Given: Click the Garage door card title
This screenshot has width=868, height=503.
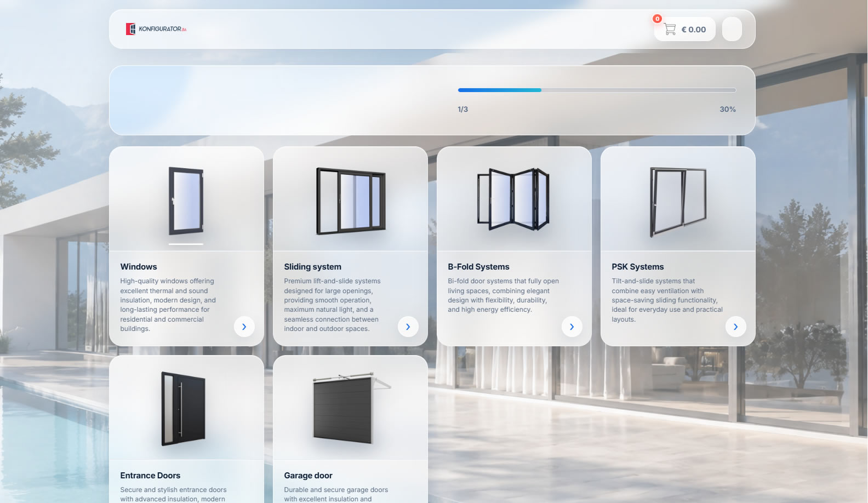Looking at the screenshot, I should [x=308, y=476].
